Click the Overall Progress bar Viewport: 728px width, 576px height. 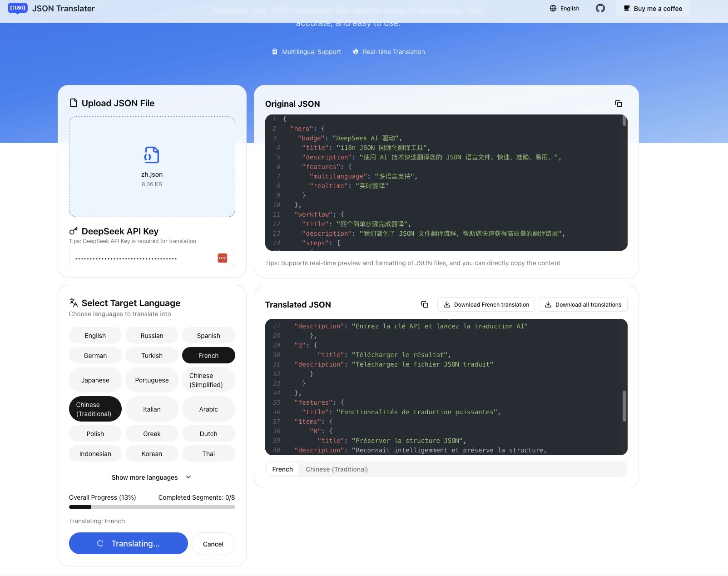coord(152,507)
